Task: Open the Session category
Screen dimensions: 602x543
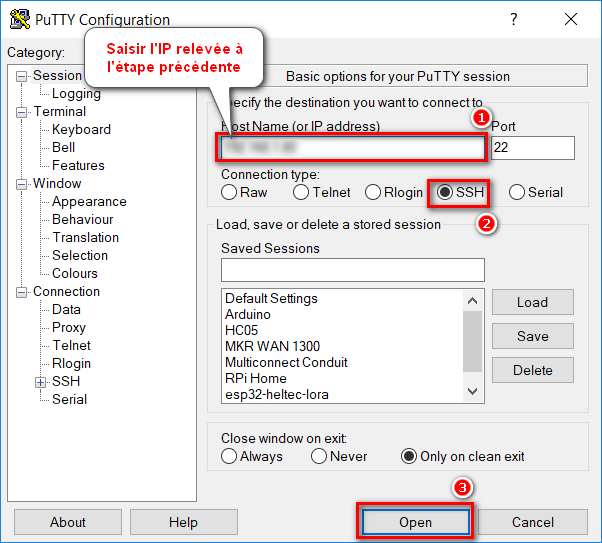Action: click(x=57, y=76)
